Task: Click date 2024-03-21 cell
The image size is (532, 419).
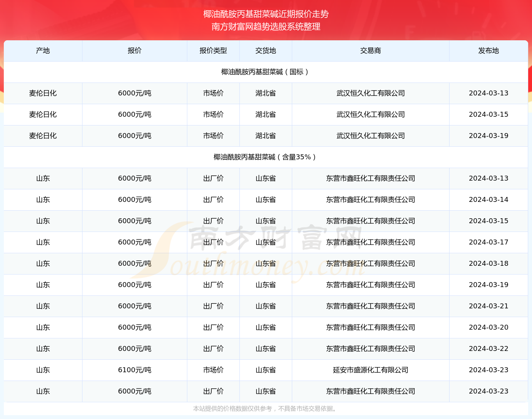Action: click(x=488, y=306)
